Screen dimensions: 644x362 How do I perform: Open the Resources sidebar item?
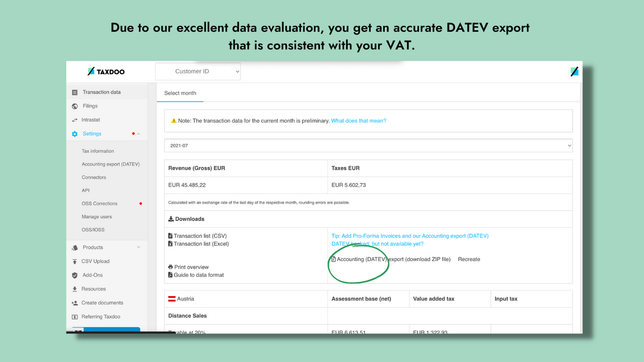click(x=94, y=289)
